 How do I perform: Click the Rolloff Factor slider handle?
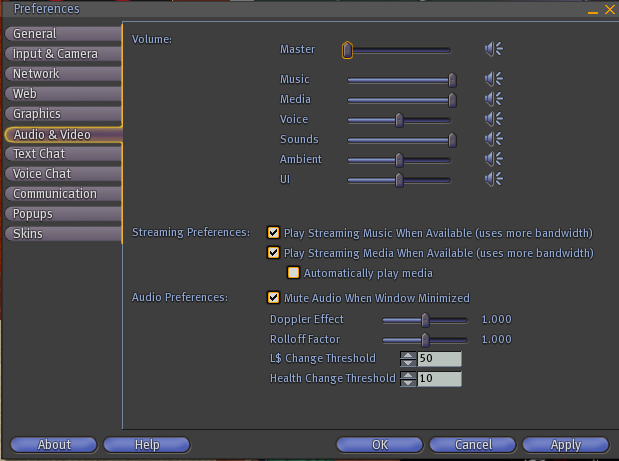425,340
